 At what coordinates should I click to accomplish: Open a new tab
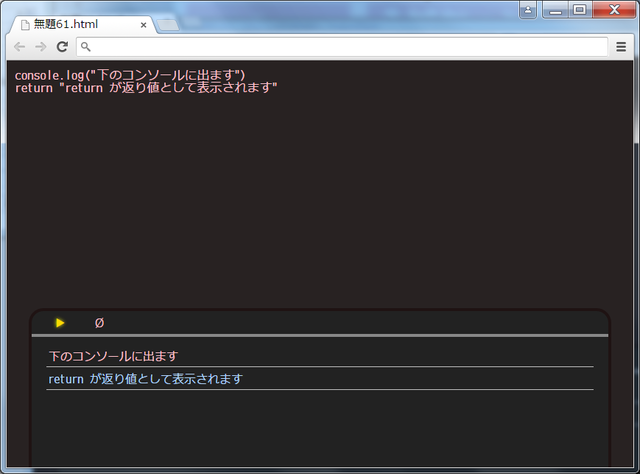click(168, 25)
